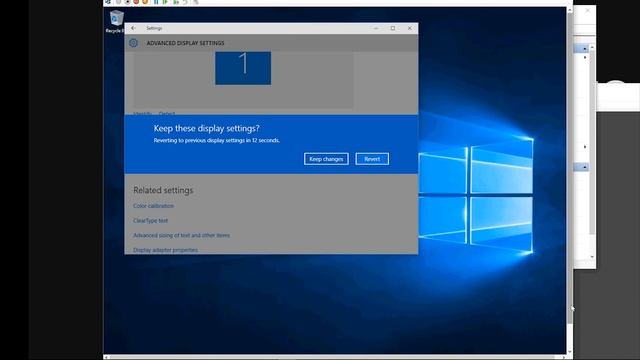The image size is (640, 360).
Task: Close the Settings window
Action: pos(409,28)
